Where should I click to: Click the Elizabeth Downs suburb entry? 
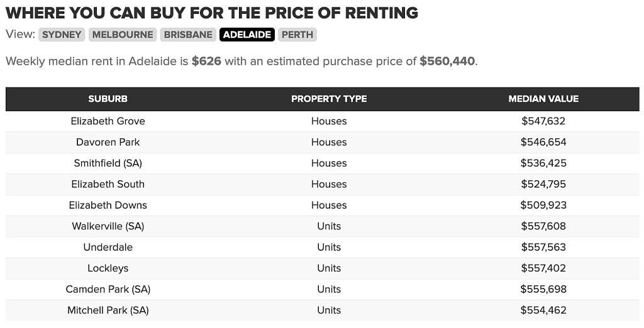[108, 205]
